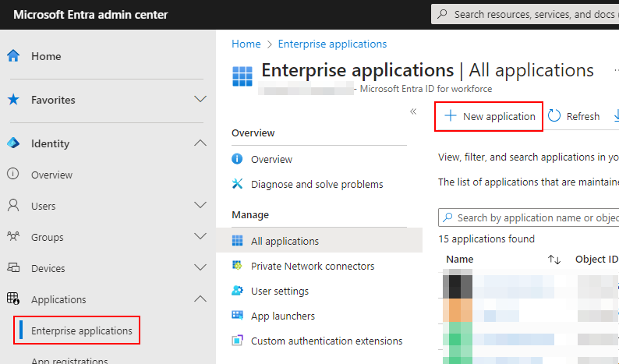
Task: Click the Home breadcrumb link
Action: pyautogui.click(x=246, y=44)
